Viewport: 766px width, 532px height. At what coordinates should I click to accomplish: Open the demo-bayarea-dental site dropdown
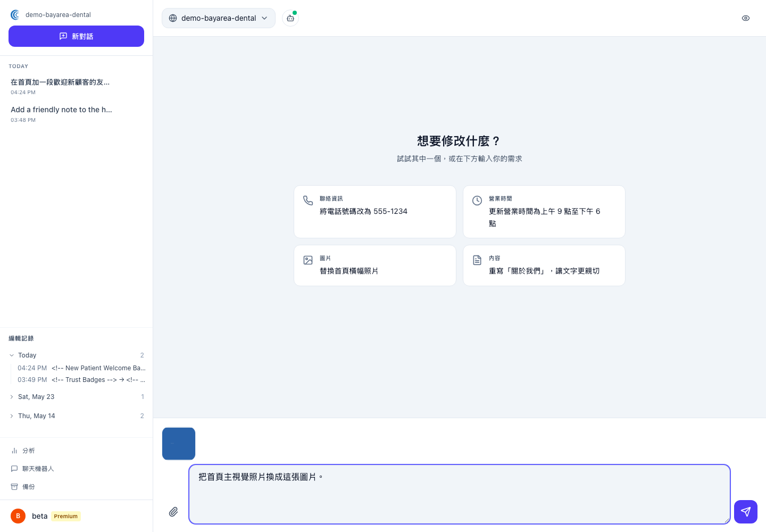click(x=219, y=18)
